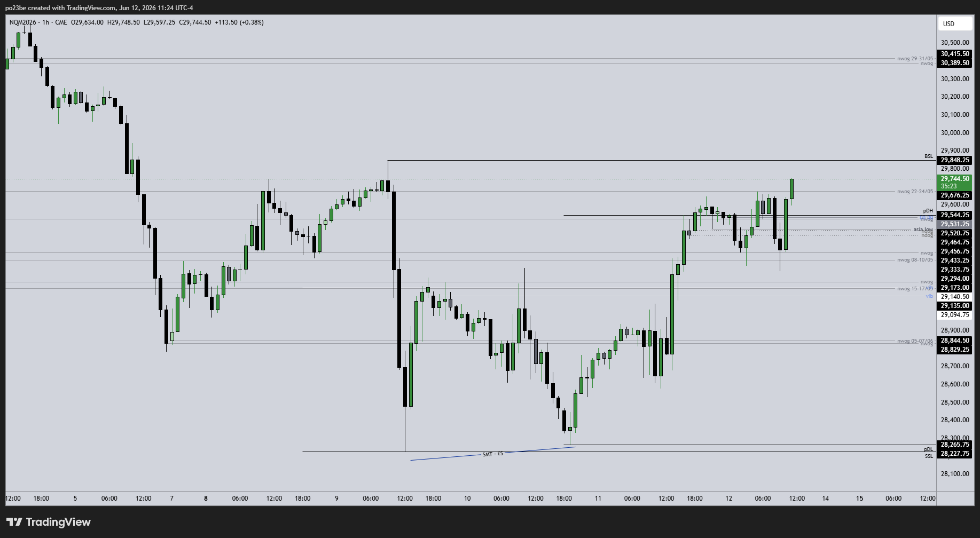Screen dimensions: 980x538
Task: Click the open value O29,634.00
Action: 87,22
